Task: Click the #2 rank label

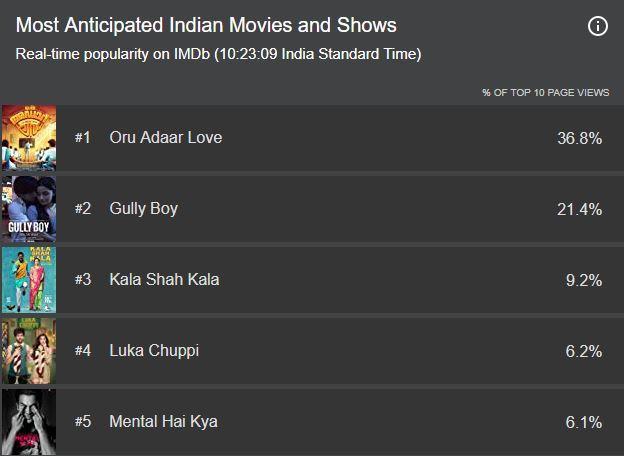Action: pos(83,209)
